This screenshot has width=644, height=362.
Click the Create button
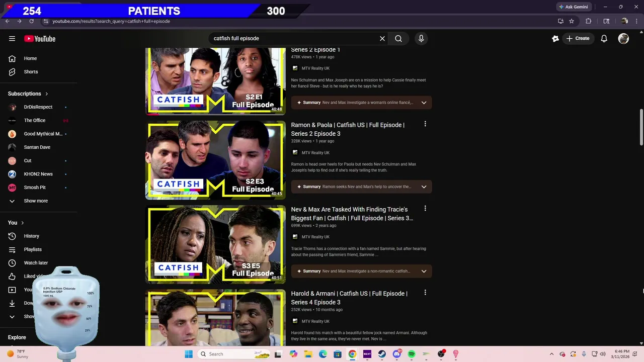(578, 38)
